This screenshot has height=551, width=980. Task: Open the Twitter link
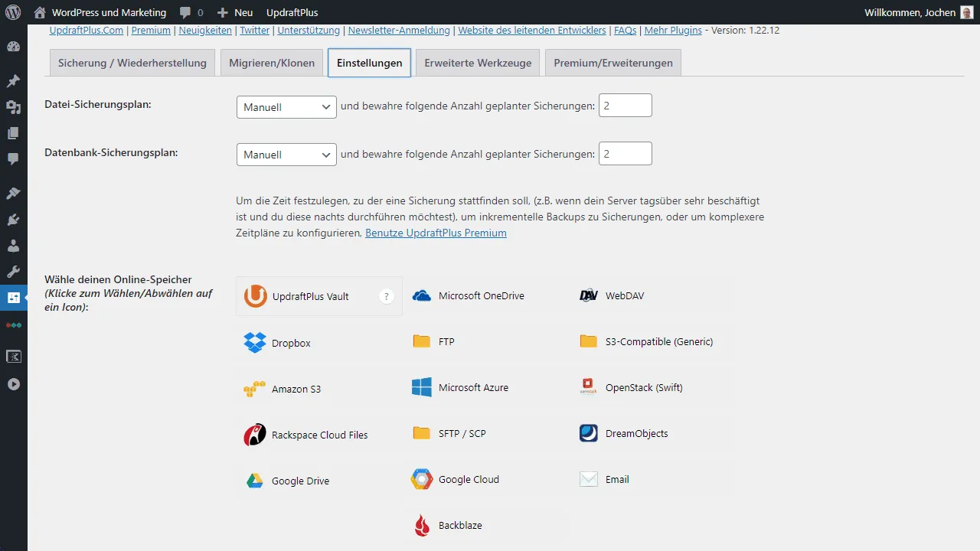(x=254, y=31)
